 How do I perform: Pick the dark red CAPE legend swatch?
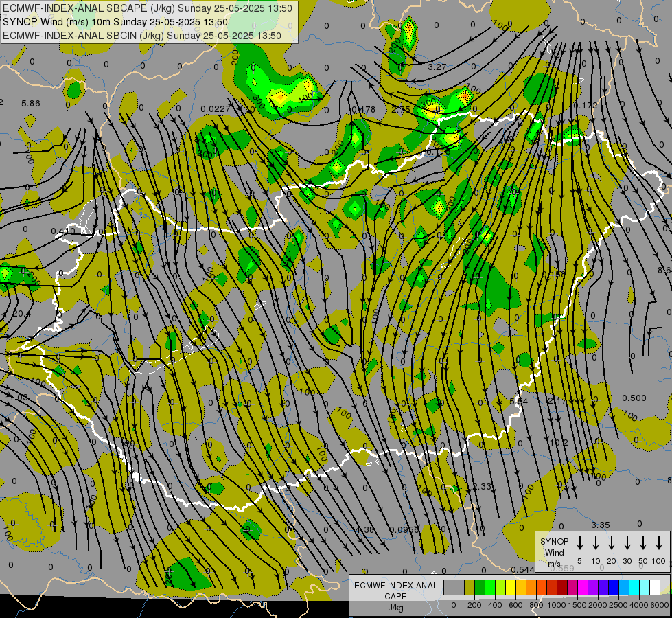(x=562, y=588)
